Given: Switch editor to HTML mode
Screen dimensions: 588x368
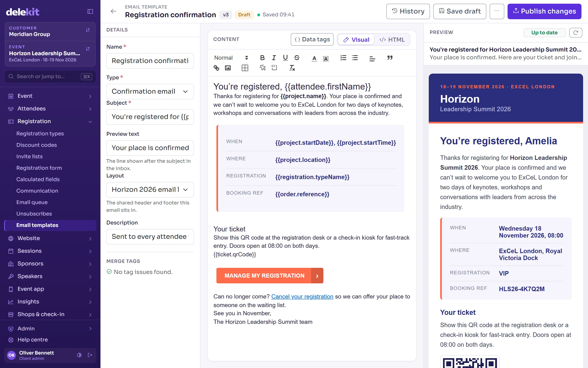Looking at the screenshot, I should coord(392,39).
